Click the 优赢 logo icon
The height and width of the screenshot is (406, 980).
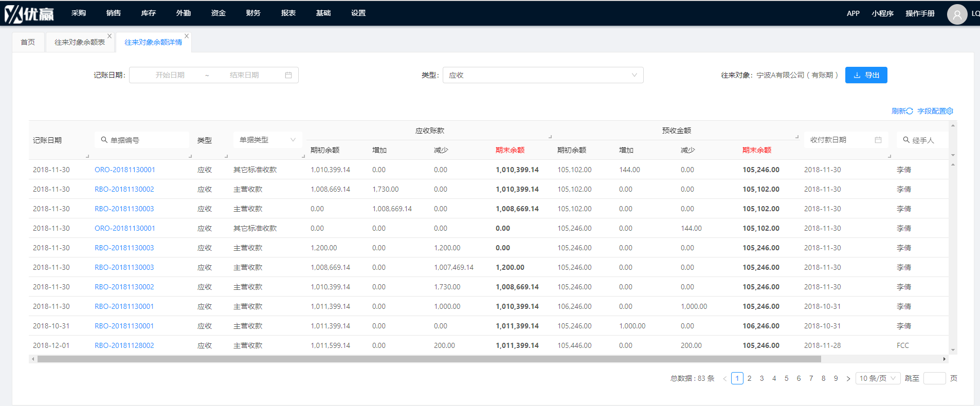click(29, 14)
